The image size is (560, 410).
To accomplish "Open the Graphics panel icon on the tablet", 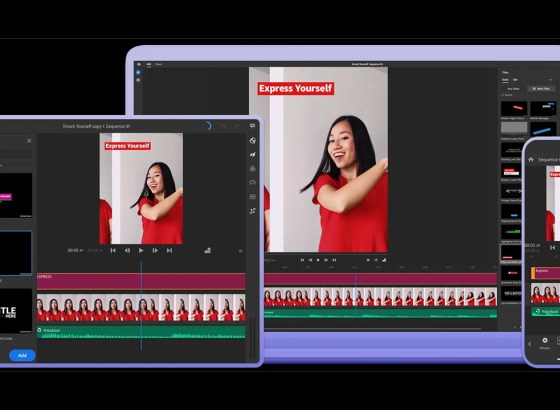I will tap(252, 140).
